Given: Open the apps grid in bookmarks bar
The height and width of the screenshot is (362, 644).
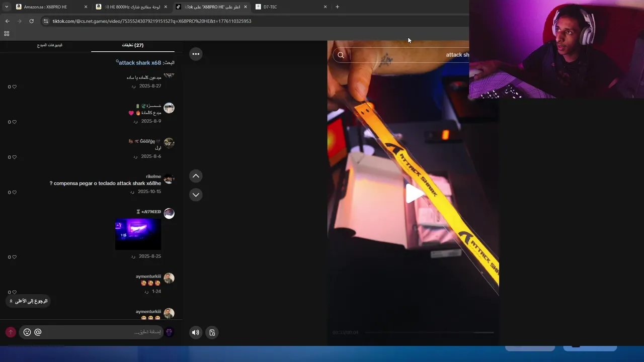Looking at the screenshot, I should pyautogui.click(x=7, y=34).
